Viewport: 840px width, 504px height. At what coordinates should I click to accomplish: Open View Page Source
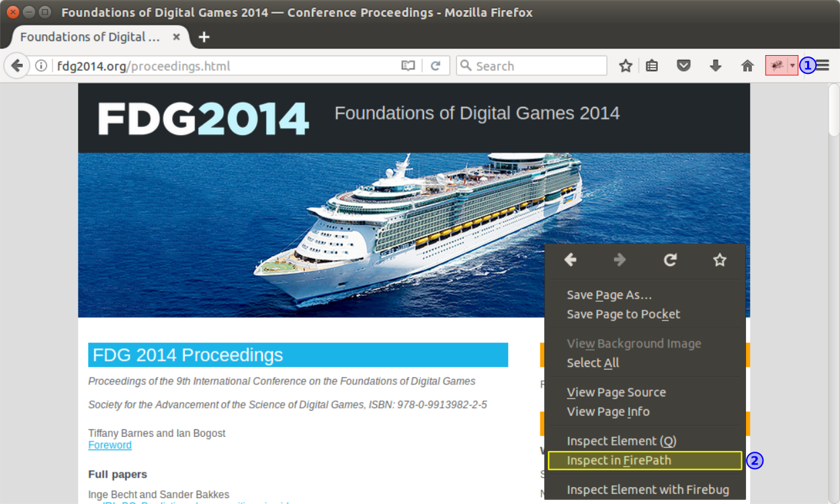pos(645,392)
